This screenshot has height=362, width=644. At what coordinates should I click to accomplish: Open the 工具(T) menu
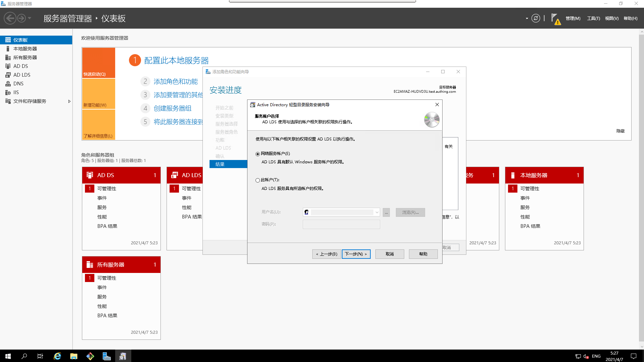593,18
